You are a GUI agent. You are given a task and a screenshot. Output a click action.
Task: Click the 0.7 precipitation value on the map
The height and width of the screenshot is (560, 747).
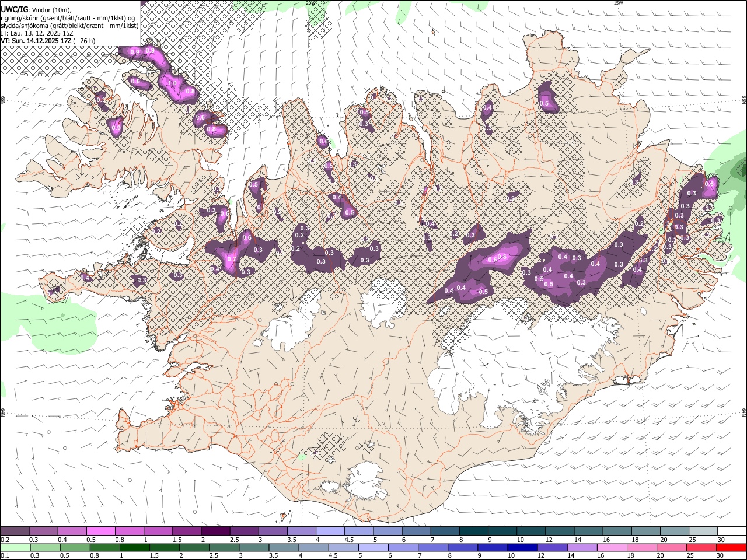tap(232, 259)
